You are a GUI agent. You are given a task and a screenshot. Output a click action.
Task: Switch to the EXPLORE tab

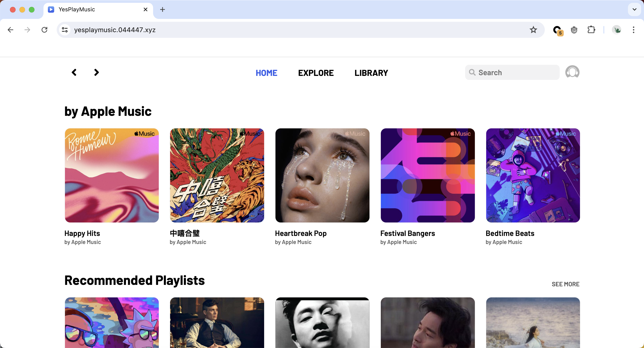coord(316,73)
